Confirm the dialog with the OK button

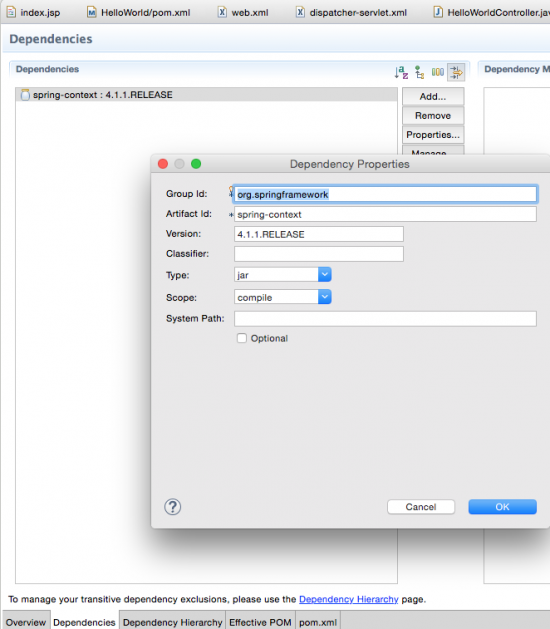point(502,507)
